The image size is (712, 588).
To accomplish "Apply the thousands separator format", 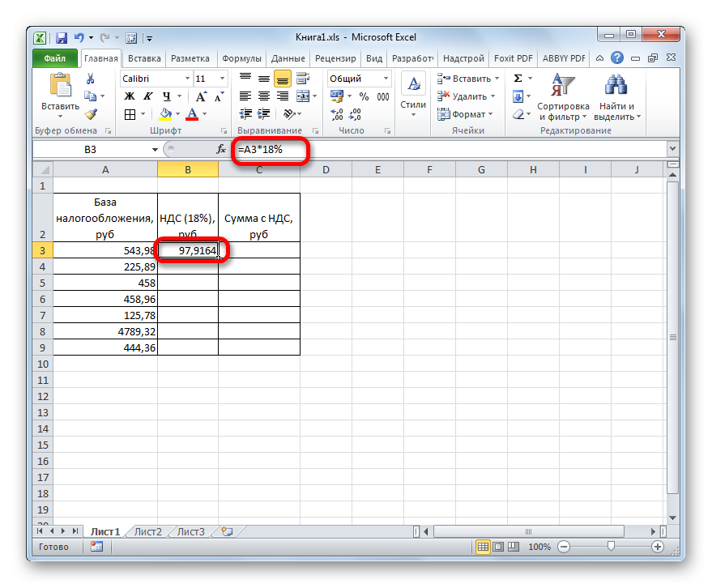I will [383, 96].
